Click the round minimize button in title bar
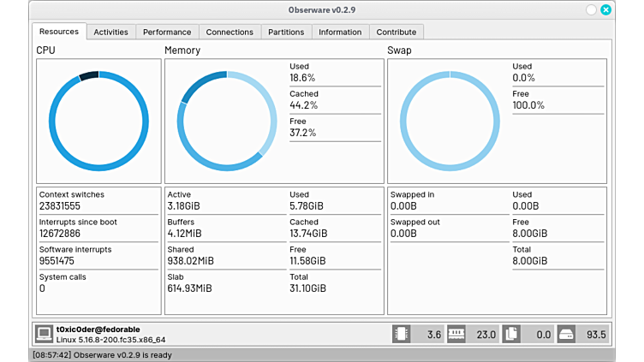Image resolution: width=644 pixels, height=362 pixels. (591, 10)
